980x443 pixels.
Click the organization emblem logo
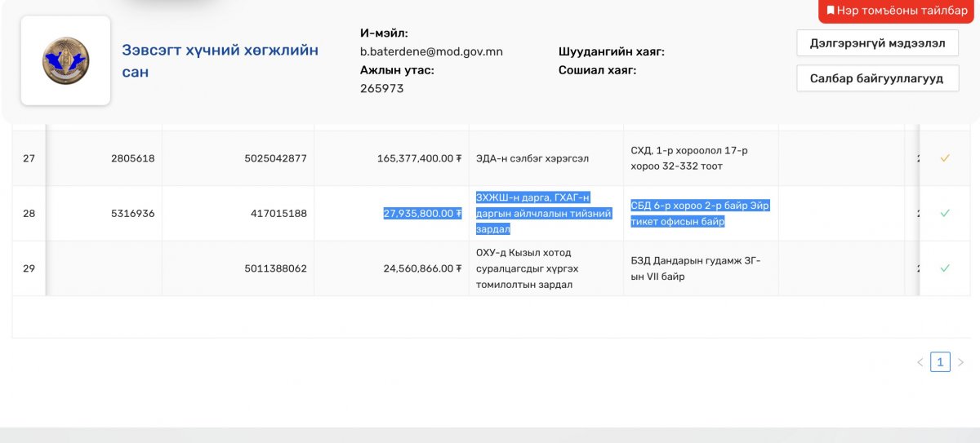pos(65,60)
